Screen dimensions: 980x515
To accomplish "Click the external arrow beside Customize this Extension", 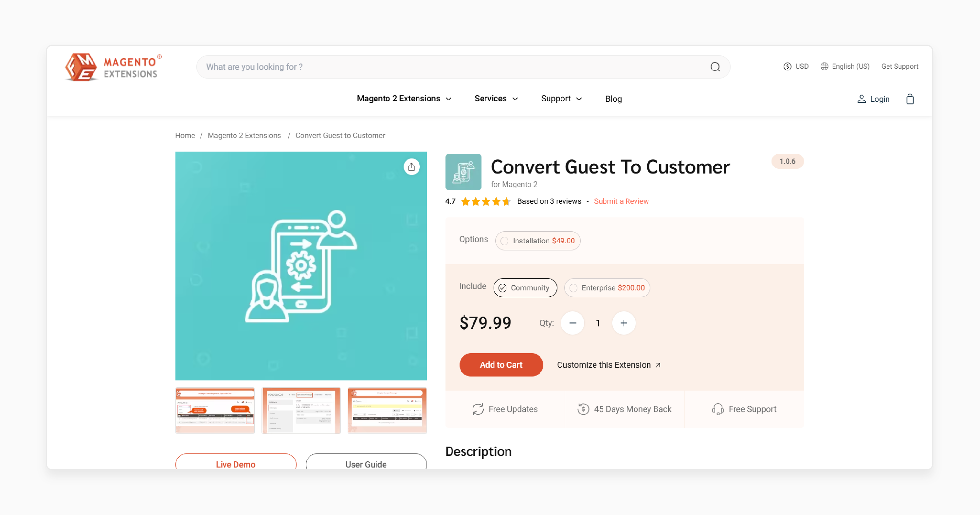I will click(x=658, y=365).
